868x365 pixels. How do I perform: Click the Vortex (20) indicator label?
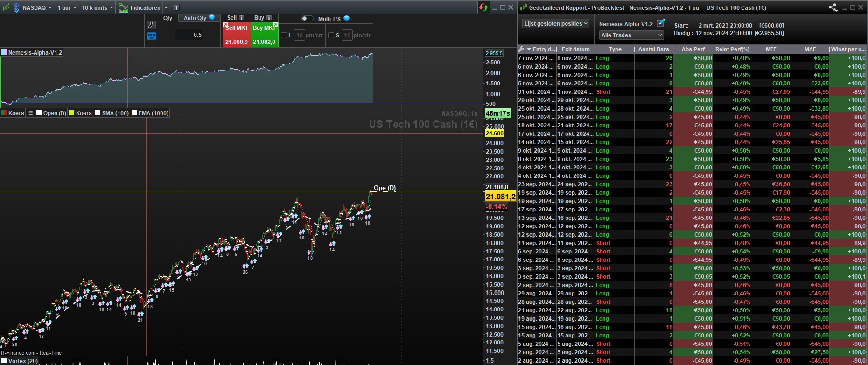pos(23,361)
